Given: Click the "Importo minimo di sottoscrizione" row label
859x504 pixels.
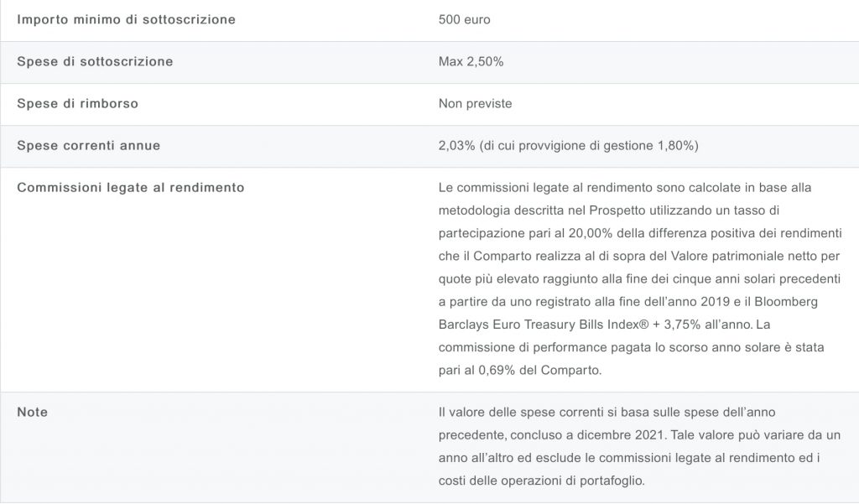Looking at the screenshot, I should (126, 19).
